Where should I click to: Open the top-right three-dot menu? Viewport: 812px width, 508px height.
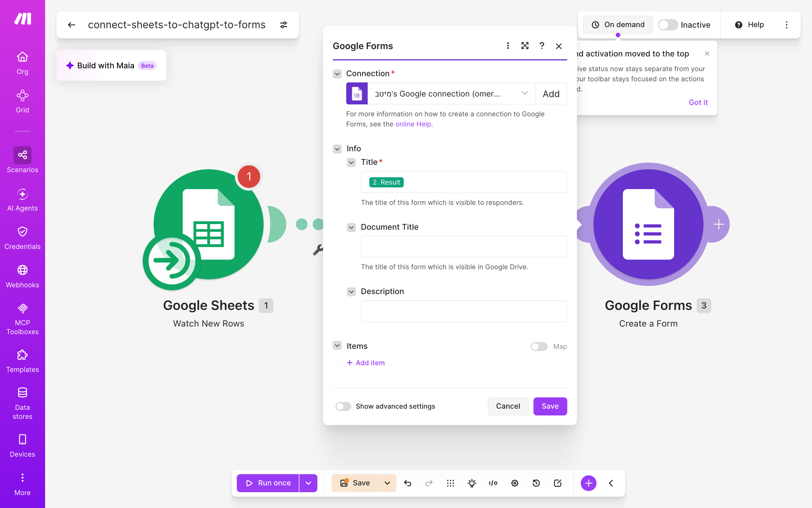[x=787, y=25]
